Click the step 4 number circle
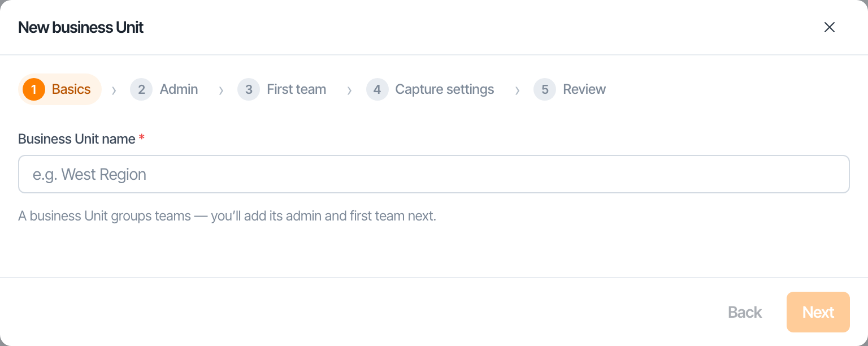 click(x=377, y=89)
